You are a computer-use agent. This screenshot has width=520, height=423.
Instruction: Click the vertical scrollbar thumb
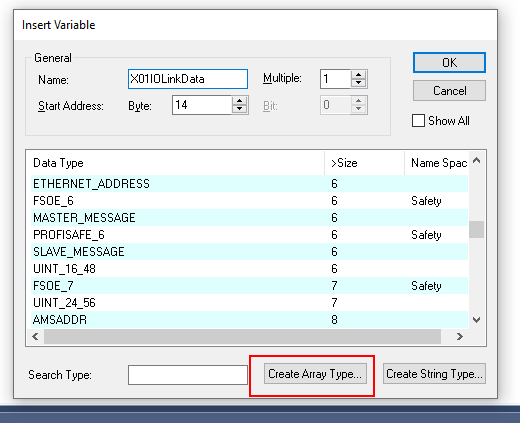[x=477, y=229]
